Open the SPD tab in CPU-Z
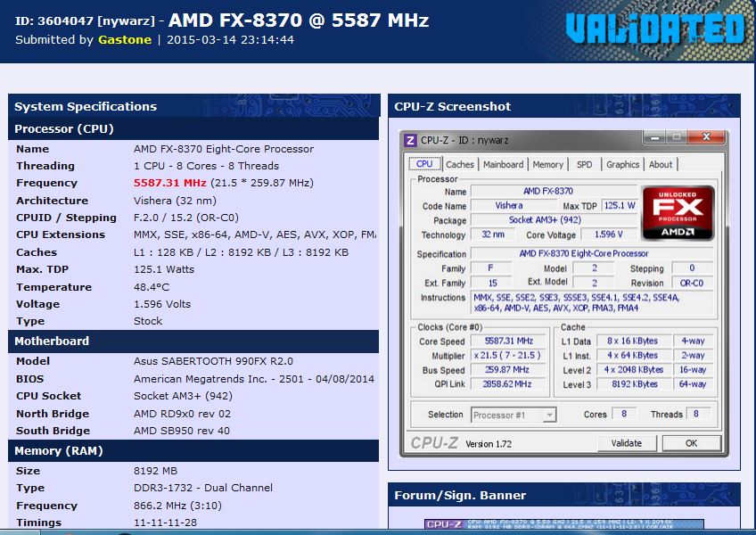Viewport: 756px width, 535px height. tap(584, 164)
